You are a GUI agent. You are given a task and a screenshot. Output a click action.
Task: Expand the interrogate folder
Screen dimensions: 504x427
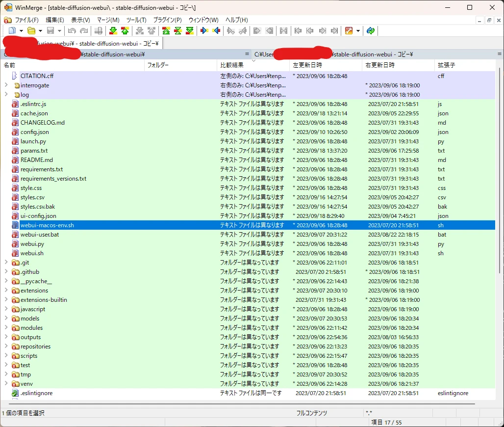6,85
